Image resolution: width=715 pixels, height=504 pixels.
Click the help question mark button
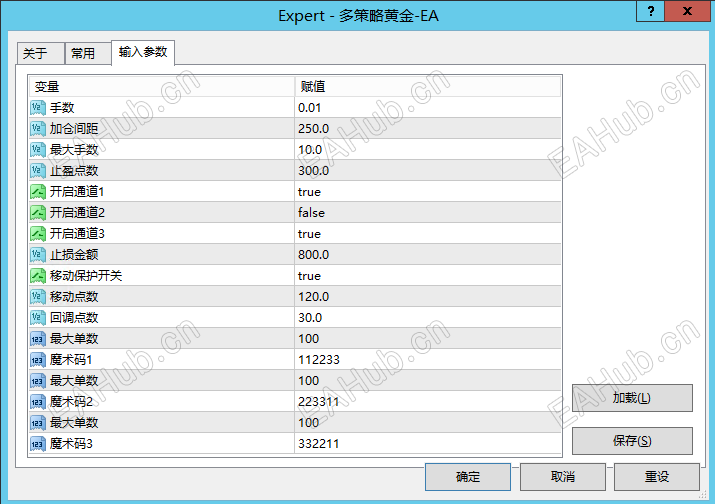[x=651, y=11]
